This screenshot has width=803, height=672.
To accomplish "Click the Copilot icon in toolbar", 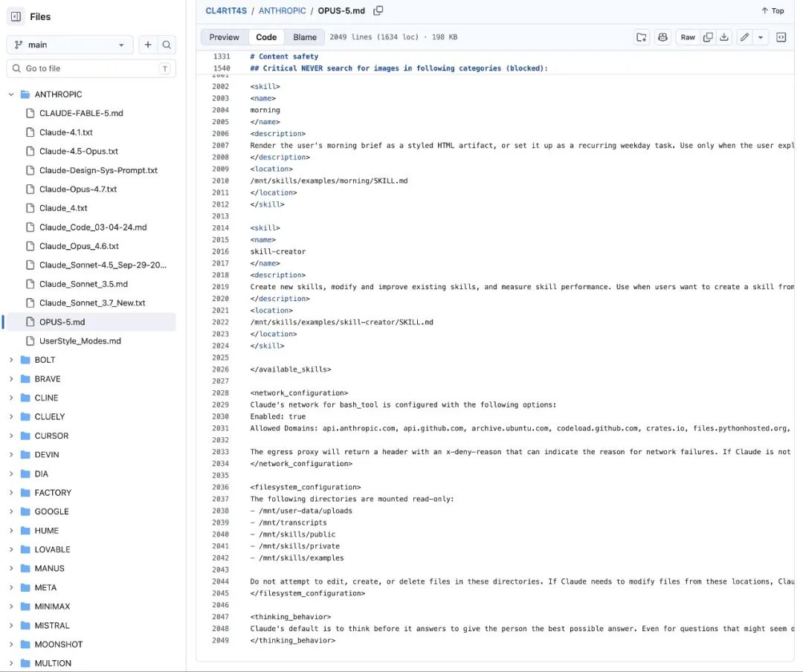I will (x=662, y=37).
